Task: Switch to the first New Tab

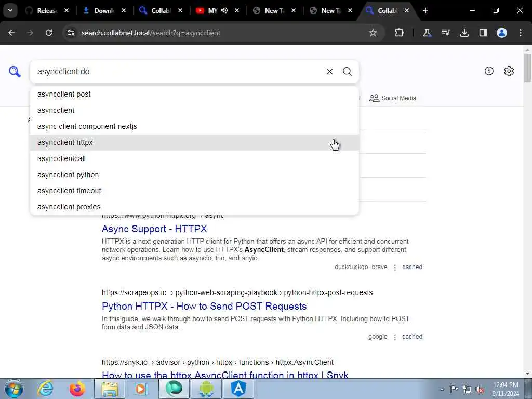Action: click(x=270, y=10)
